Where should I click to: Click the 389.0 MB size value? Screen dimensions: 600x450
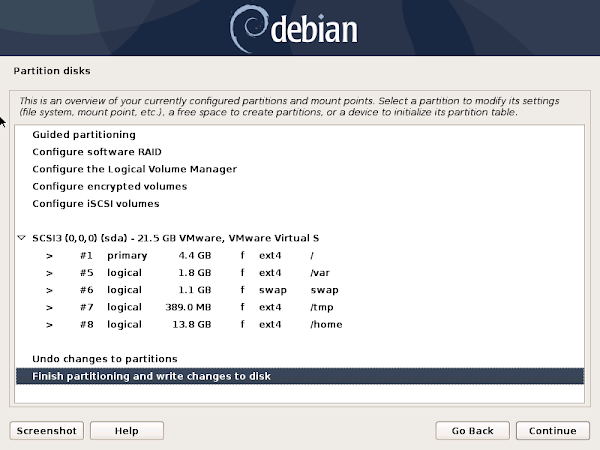pyautogui.click(x=188, y=307)
